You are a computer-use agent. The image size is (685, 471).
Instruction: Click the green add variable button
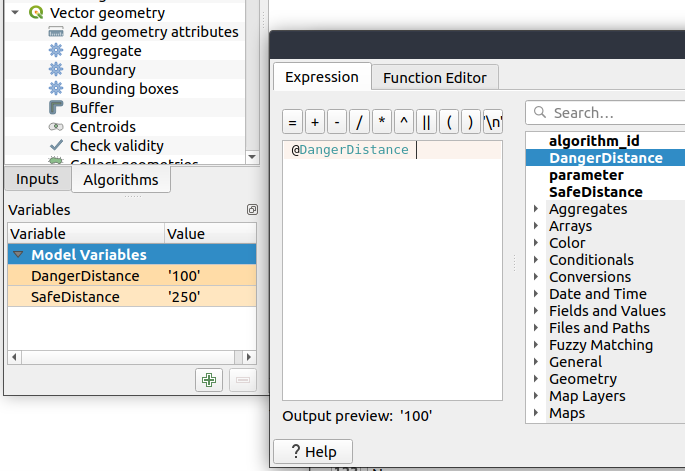(x=209, y=380)
